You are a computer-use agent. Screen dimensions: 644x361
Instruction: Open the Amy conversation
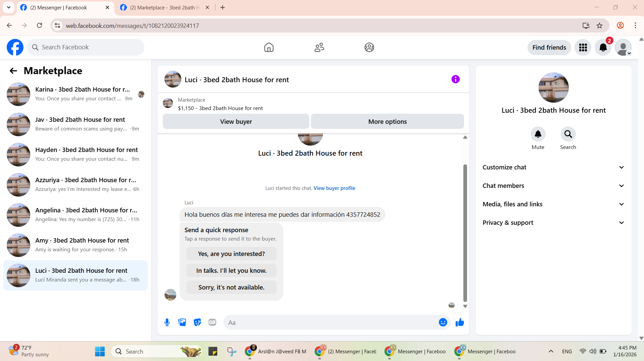click(76, 245)
